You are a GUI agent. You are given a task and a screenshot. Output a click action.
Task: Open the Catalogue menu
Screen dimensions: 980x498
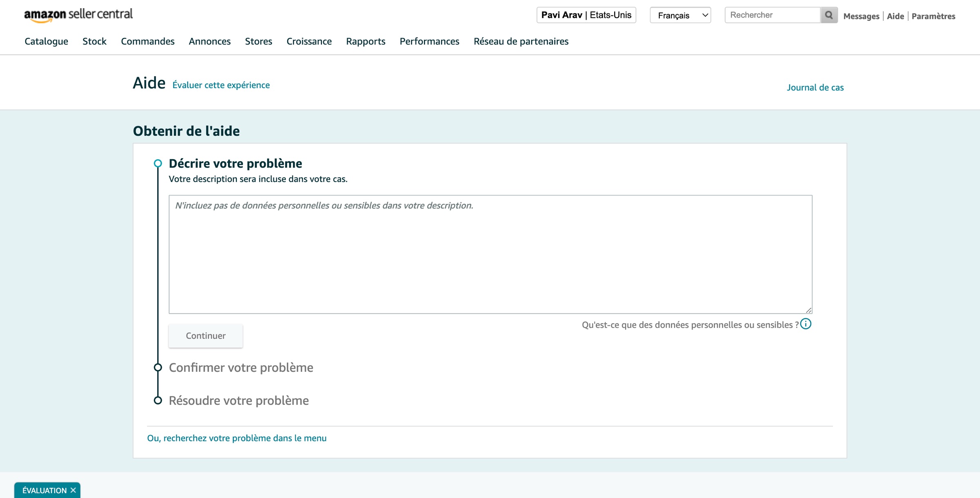tap(46, 41)
